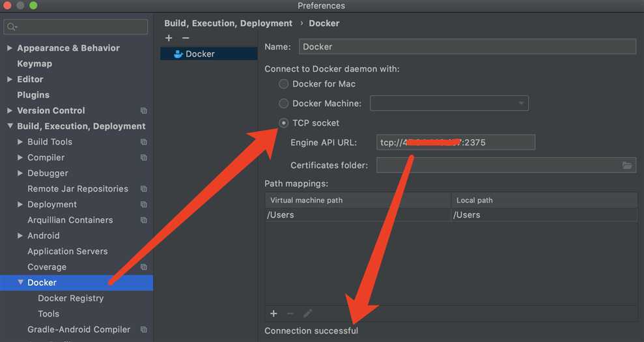The width and height of the screenshot is (644, 342).
Task: Click project-level icon beside Remote Jar Repositories
Action: 144,189
